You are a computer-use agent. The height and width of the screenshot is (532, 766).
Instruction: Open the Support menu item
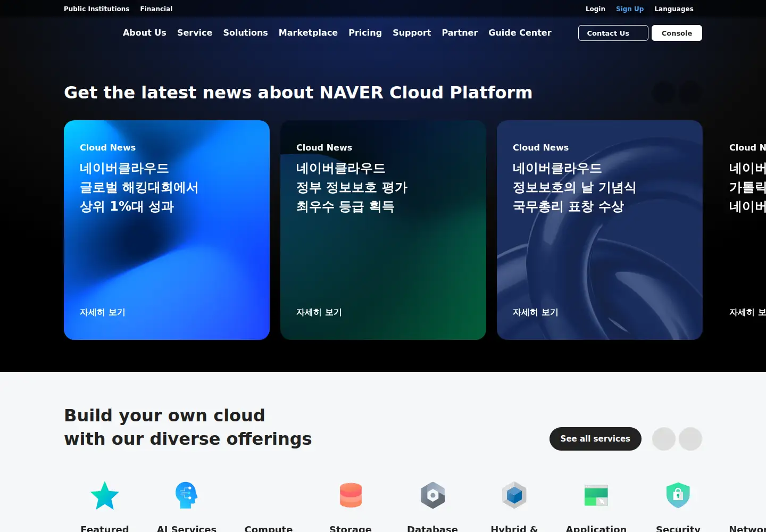point(412,32)
